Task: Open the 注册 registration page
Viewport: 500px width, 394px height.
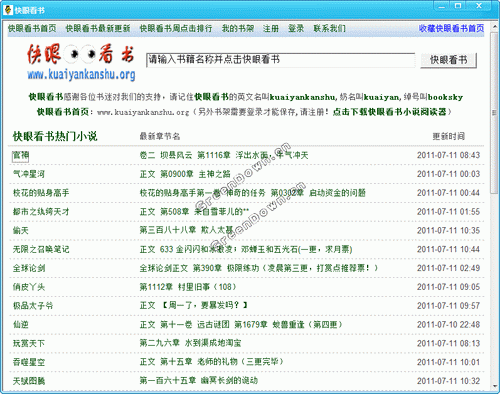Action: 271,28
